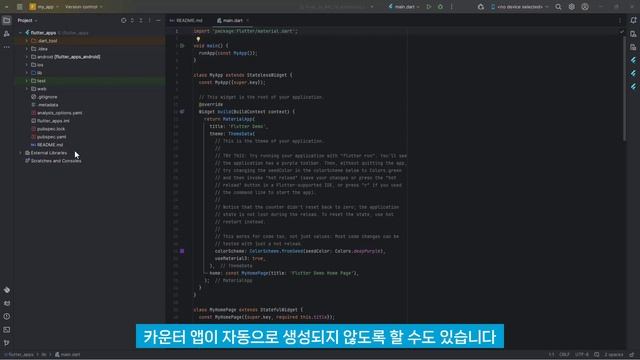Collapse the flutter_apps root node
This screenshot has height=360, width=640.
(x=20, y=33)
